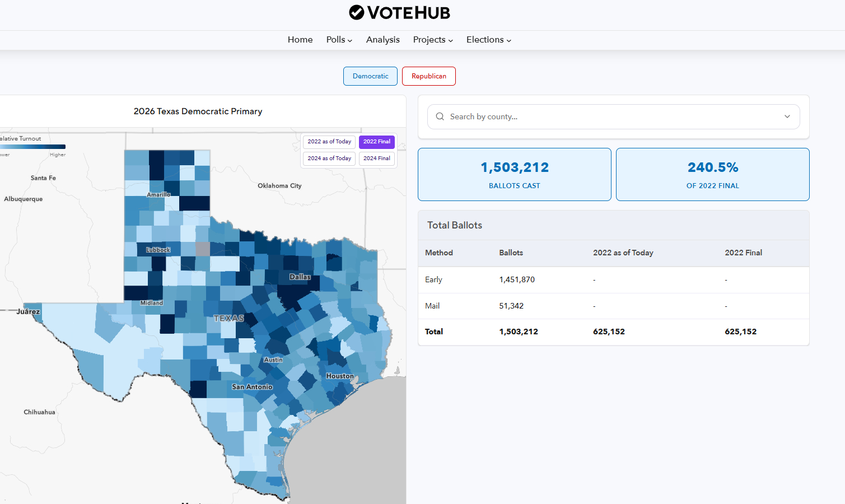Select the 2022 as of Today comparison
The height and width of the screenshot is (504, 845).
click(x=329, y=142)
